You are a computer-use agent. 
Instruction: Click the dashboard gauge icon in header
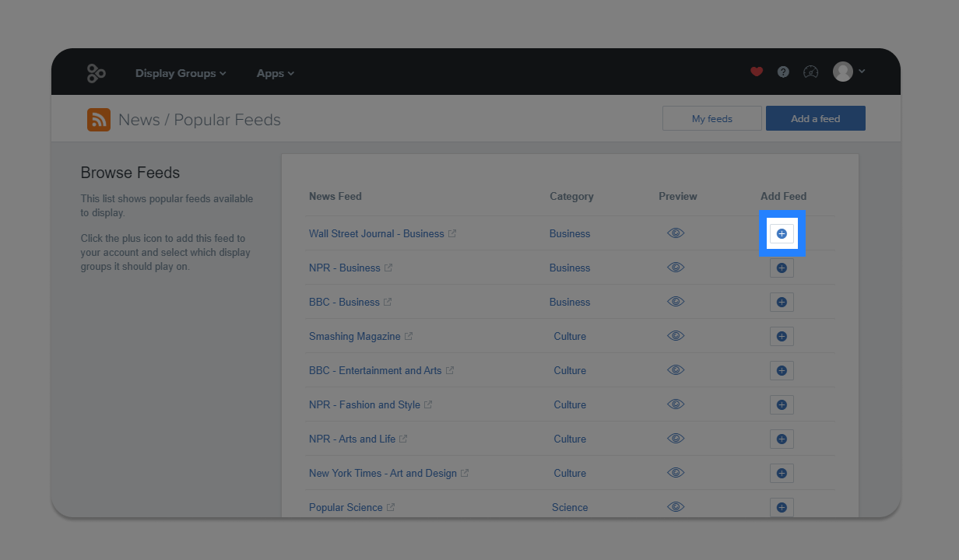[810, 72]
